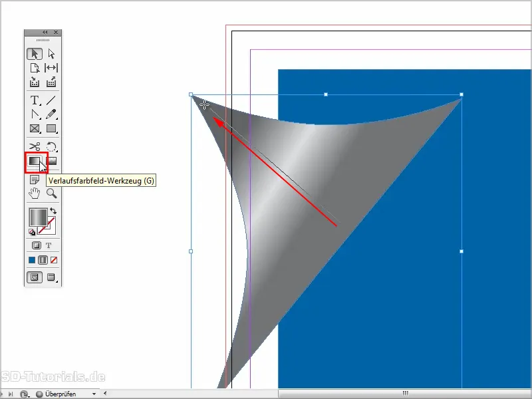
Task: Click the Überprüfen preflight indicator
Action: click(x=57, y=394)
